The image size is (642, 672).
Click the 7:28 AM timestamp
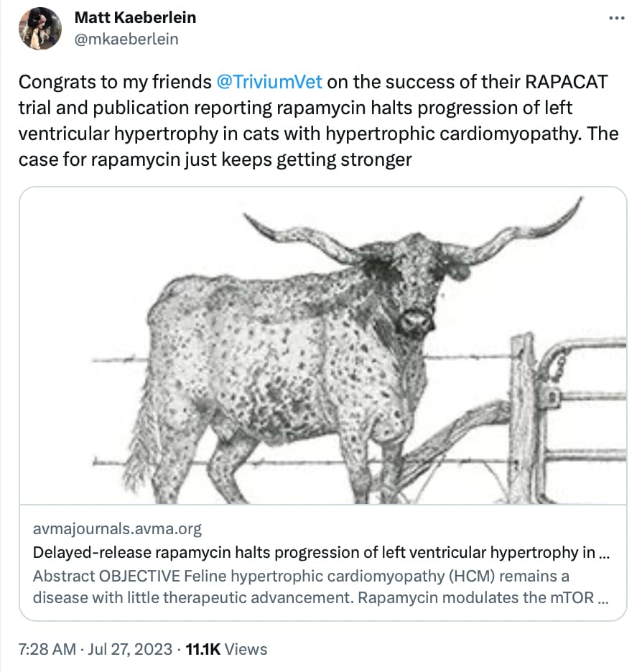click(47, 649)
